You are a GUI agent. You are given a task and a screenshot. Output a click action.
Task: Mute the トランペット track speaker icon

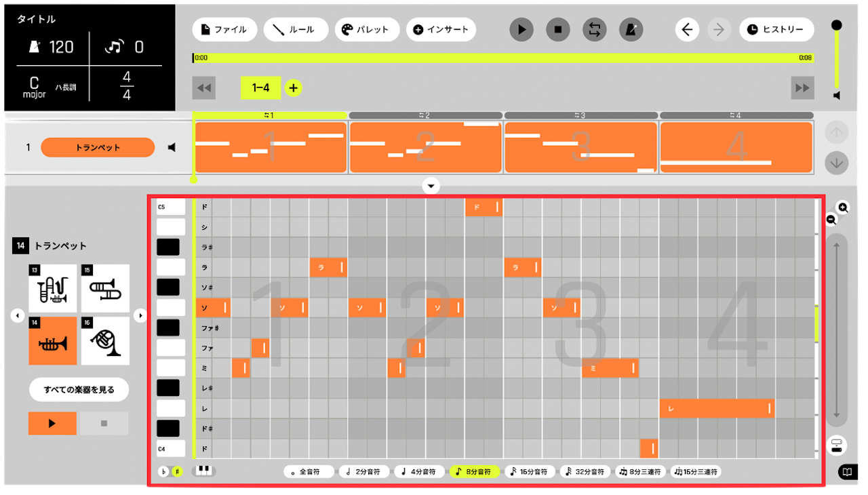point(172,147)
